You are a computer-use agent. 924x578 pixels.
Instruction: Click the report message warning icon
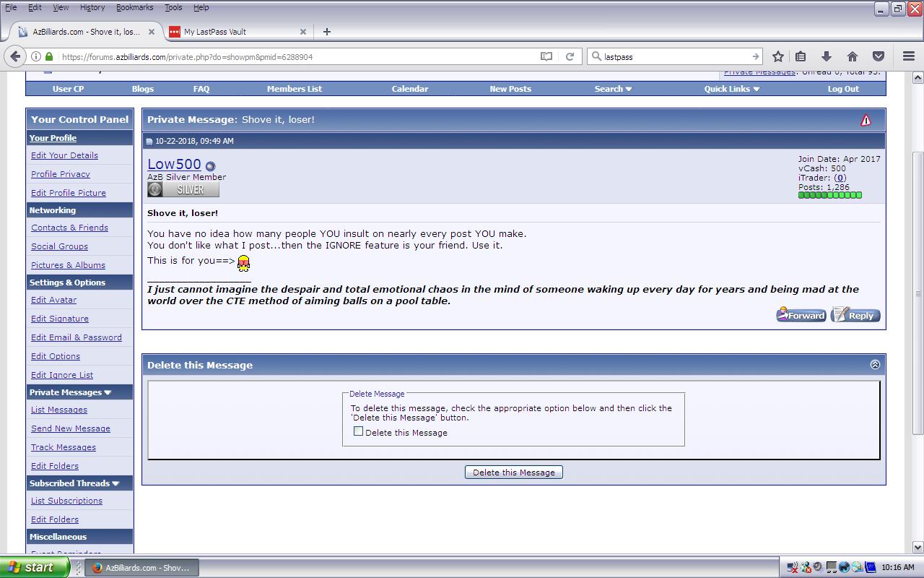pos(866,121)
